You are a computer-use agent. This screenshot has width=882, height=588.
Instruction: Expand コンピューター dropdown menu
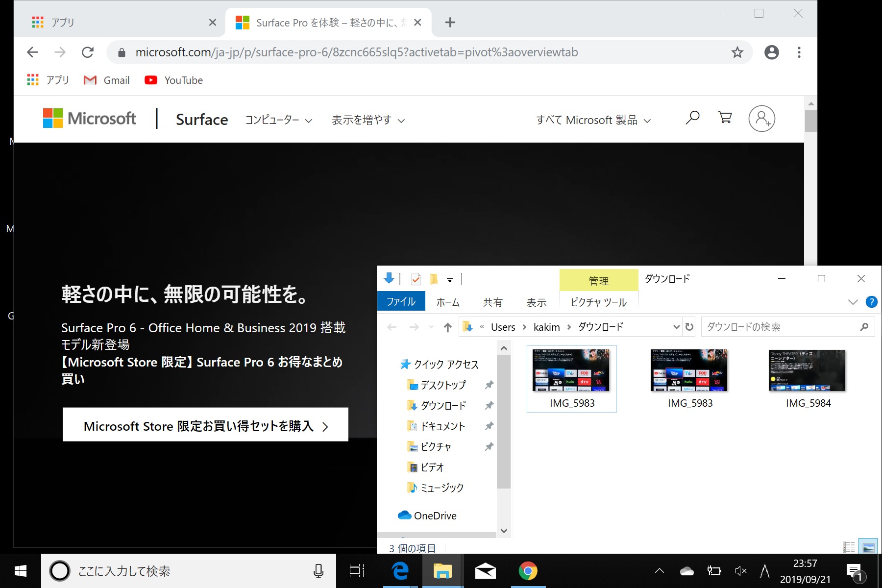click(278, 120)
